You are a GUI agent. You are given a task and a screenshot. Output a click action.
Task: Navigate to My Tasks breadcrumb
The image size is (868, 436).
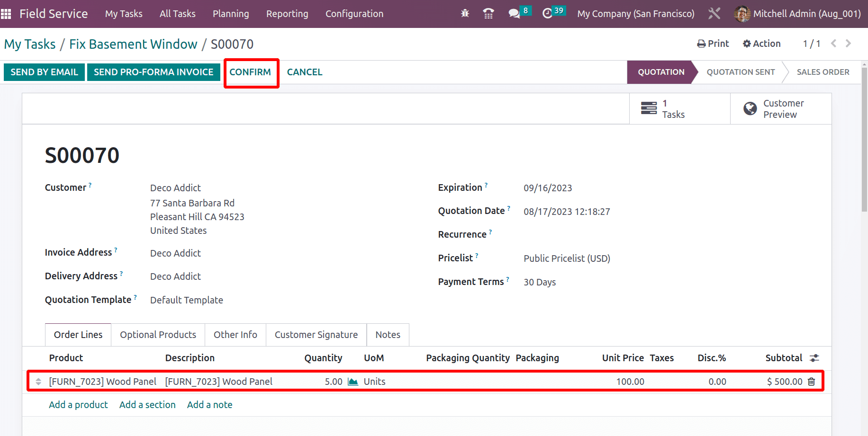(30, 44)
